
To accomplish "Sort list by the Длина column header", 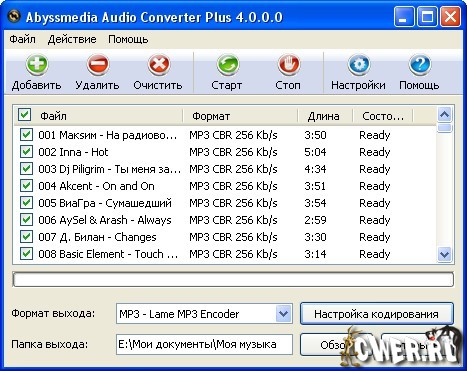I will point(325,116).
